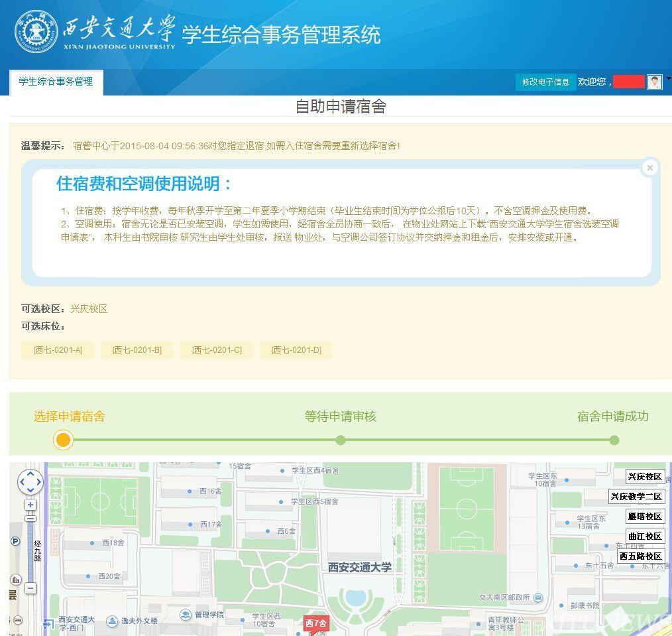Click the 经九路 road label on map
Screen dimensions: 672x636
pyautogui.click(x=37, y=551)
